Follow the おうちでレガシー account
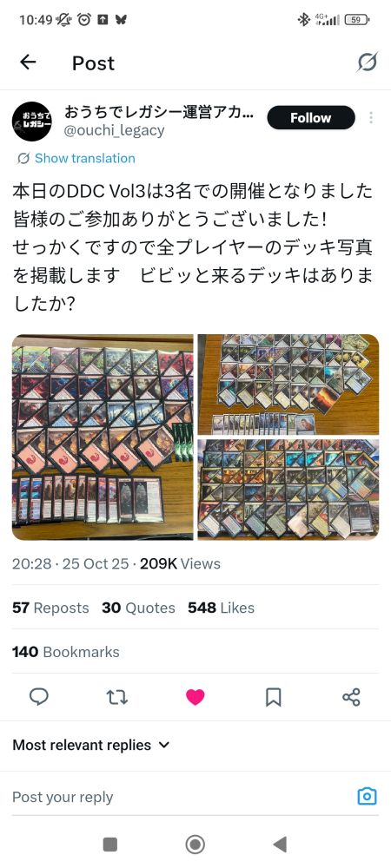Image resolution: width=391 pixels, height=868 pixels. [311, 117]
